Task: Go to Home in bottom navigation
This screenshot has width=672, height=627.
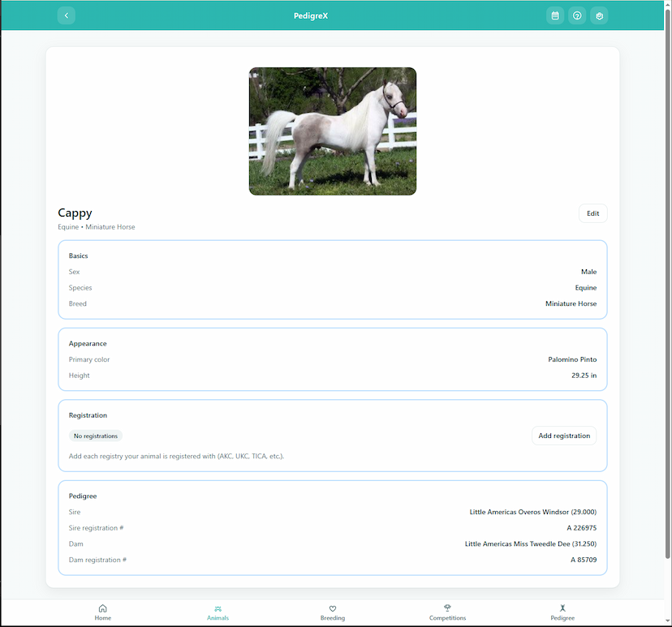Action: [102, 612]
